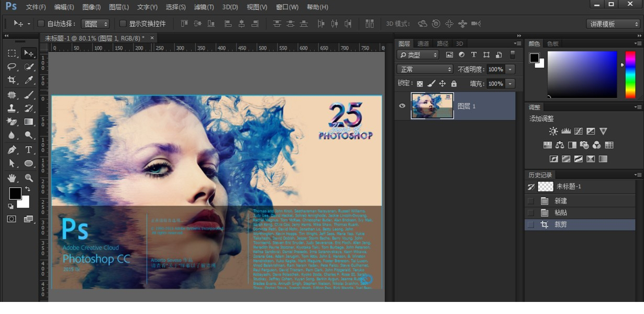Add Curves adjustment

click(x=579, y=131)
